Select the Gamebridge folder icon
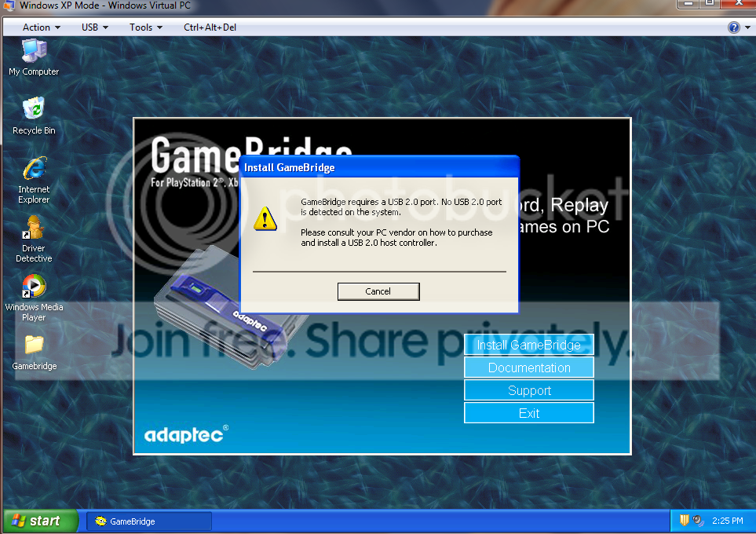Screen dimensions: 756x534 click(x=34, y=352)
